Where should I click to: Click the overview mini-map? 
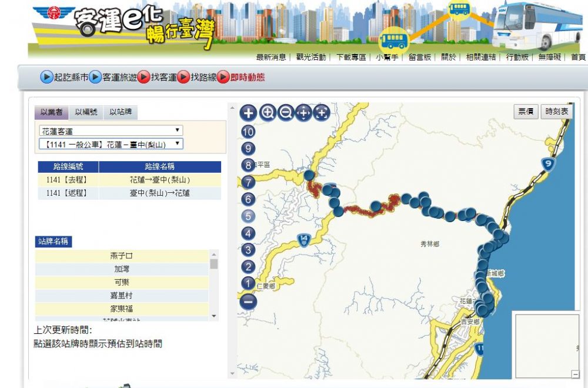tap(547, 346)
